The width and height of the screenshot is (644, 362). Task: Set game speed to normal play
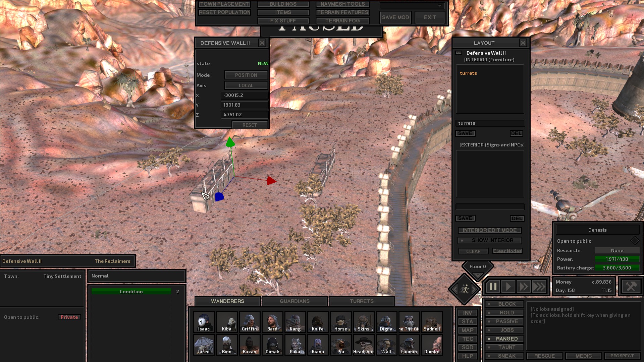tap(508, 287)
